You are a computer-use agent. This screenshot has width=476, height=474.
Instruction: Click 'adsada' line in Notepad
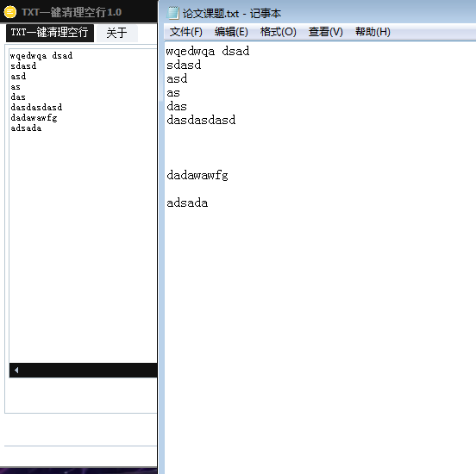(187, 203)
